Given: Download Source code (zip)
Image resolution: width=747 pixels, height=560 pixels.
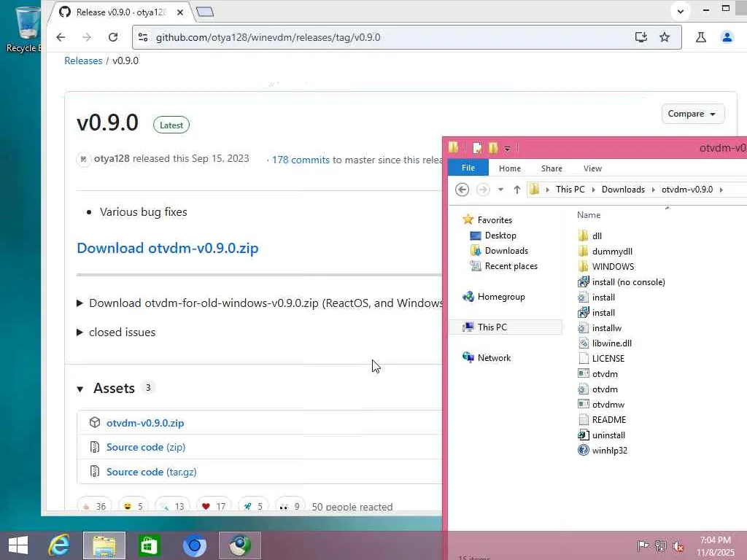Looking at the screenshot, I should [146, 447].
